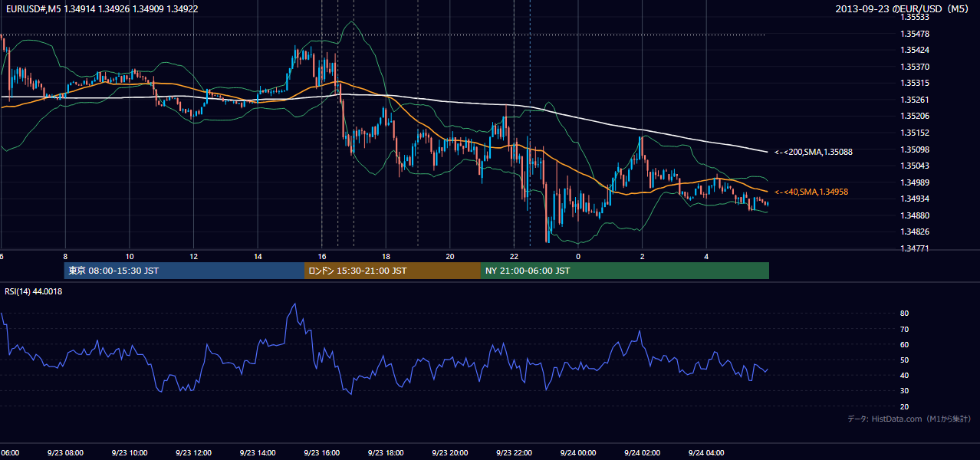Image resolution: width=980 pixels, height=460 pixels.
Task: Click price axis value 1.35315
Action: (x=916, y=83)
